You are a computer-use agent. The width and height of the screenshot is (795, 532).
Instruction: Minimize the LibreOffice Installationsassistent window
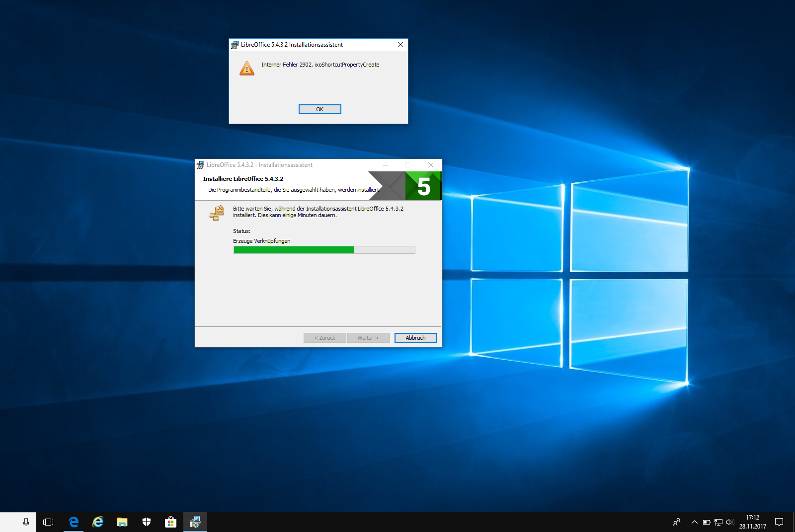coord(386,165)
